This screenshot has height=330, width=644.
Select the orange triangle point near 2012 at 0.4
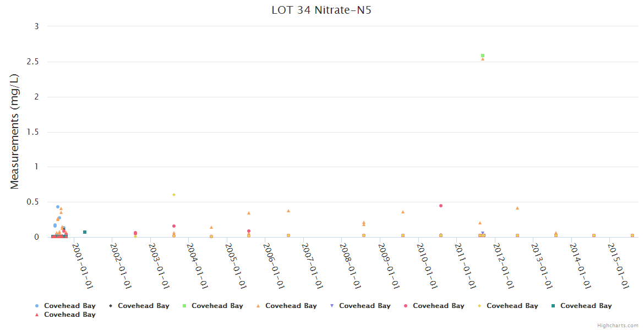(517, 208)
